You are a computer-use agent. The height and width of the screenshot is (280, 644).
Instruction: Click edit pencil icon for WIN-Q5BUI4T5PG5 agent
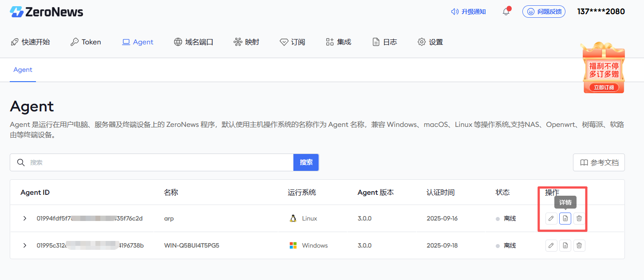(551, 245)
